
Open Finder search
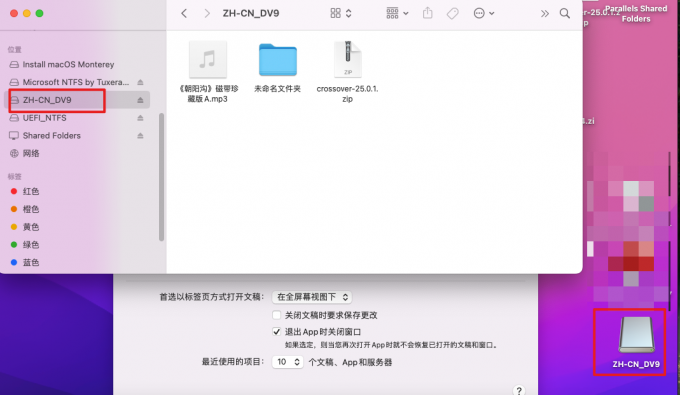tap(565, 13)
